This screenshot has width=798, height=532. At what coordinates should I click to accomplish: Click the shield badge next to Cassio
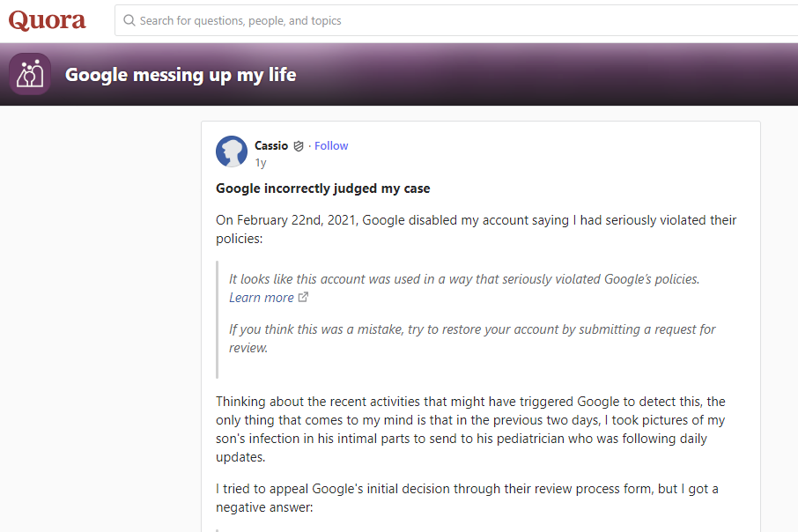pyautogui.click(x=299, y=146)
